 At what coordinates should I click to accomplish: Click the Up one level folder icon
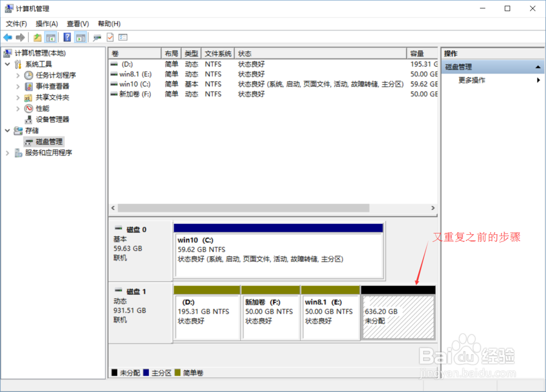click(37, 37)
